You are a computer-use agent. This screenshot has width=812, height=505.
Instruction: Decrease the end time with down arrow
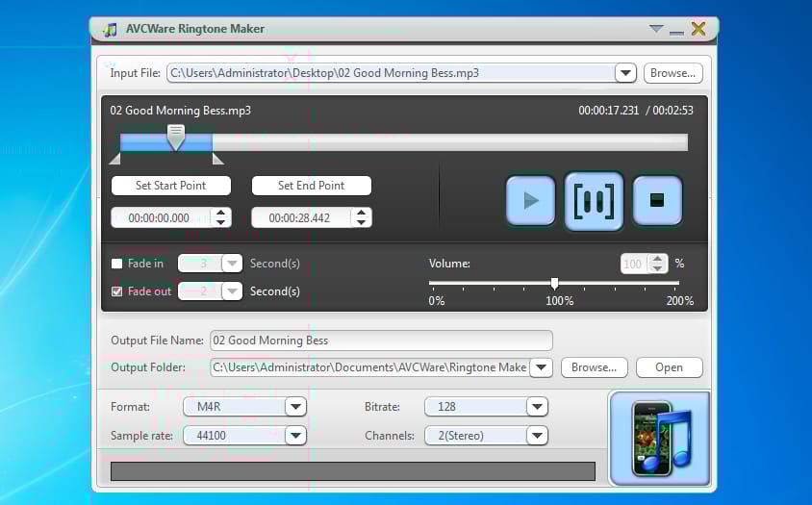pos(362,223)
